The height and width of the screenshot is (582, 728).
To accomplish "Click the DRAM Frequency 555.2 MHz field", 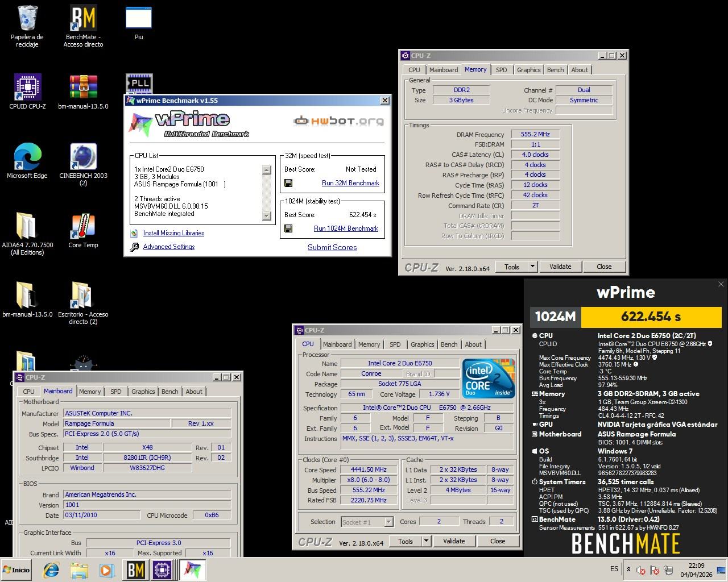I will (x=535, y=135).
